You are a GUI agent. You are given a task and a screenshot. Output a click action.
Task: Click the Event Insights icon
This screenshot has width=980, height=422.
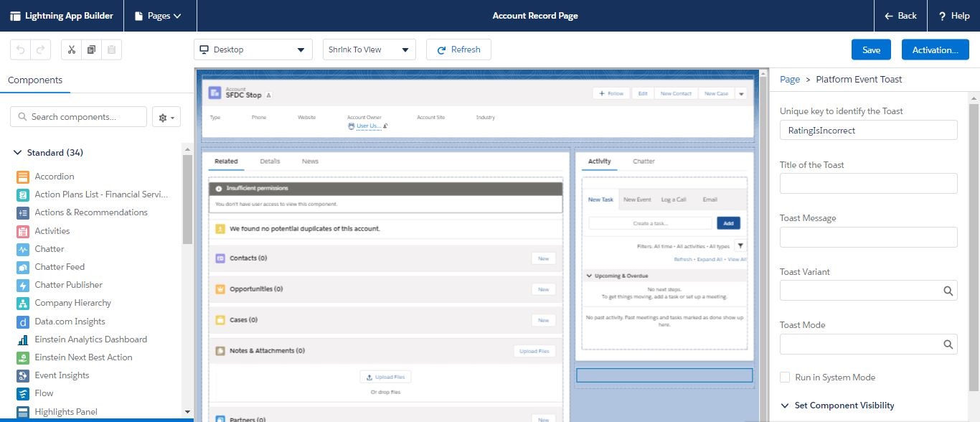tap(22, 375)
